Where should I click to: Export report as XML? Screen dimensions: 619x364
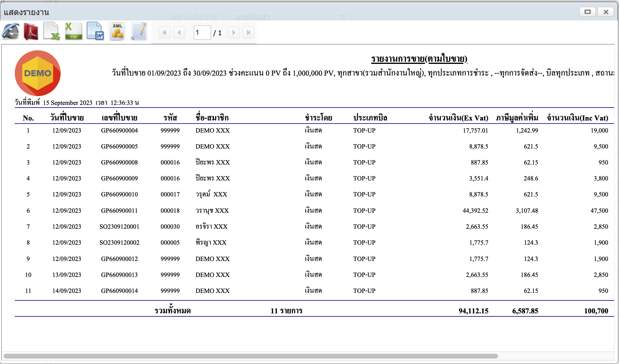click(x=117, y=32)
